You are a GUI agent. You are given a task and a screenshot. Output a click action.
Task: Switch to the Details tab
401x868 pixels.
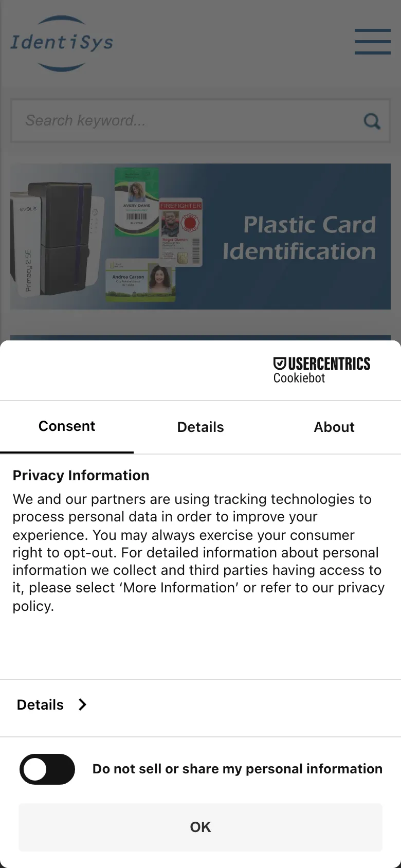pyautogui.click(x=200, y=427)
